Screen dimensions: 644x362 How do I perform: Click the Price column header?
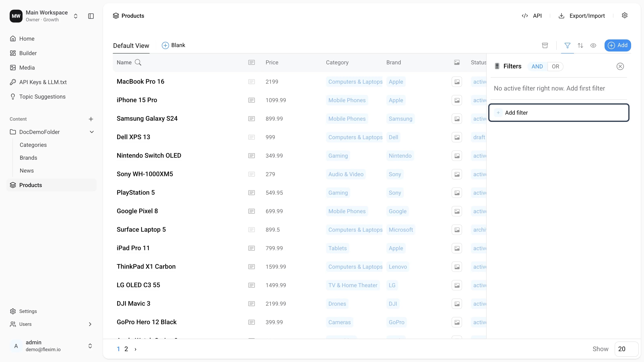pos(272,63)
